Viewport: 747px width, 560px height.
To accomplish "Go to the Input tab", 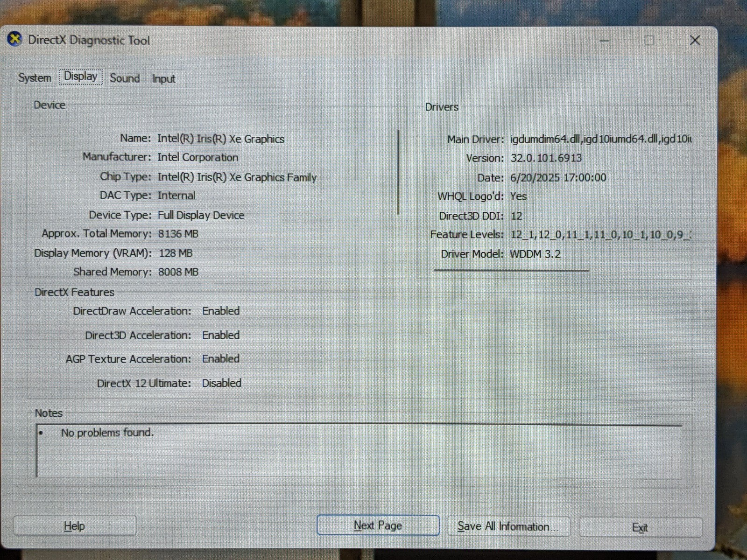I will (163, 79).
